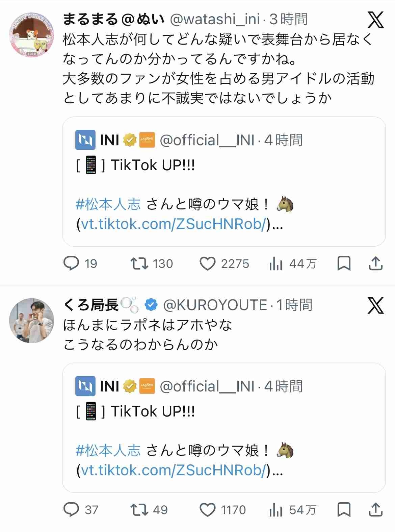Open TikTok link in second quoted tweet
Viewport: 395px width, 532px height.
coord(174,470)
